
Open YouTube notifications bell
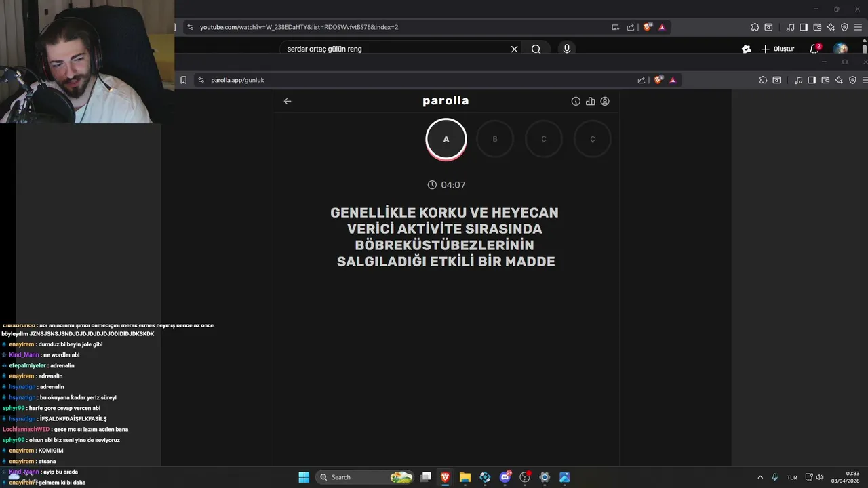tap(815, 49)
